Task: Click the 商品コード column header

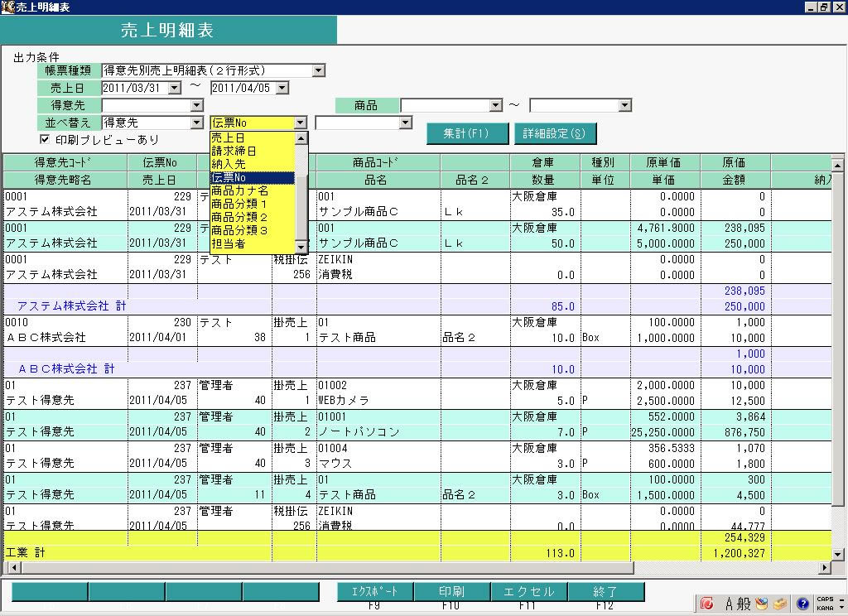Action: (x=378, y=162)
